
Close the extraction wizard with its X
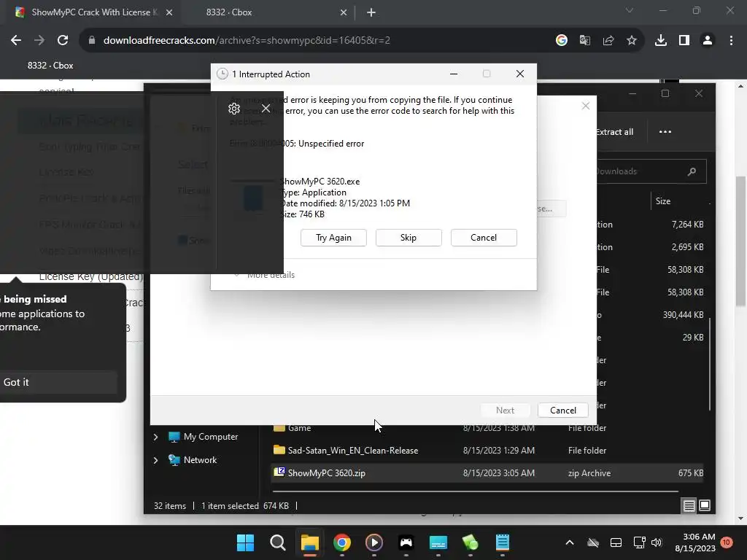click(586, 106)
